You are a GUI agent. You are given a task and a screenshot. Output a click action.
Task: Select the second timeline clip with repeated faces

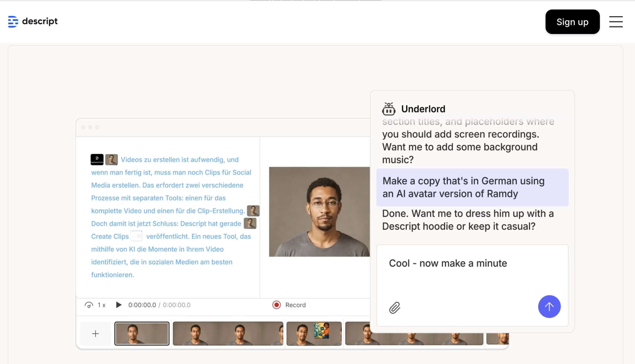click(x=228, y=333)
